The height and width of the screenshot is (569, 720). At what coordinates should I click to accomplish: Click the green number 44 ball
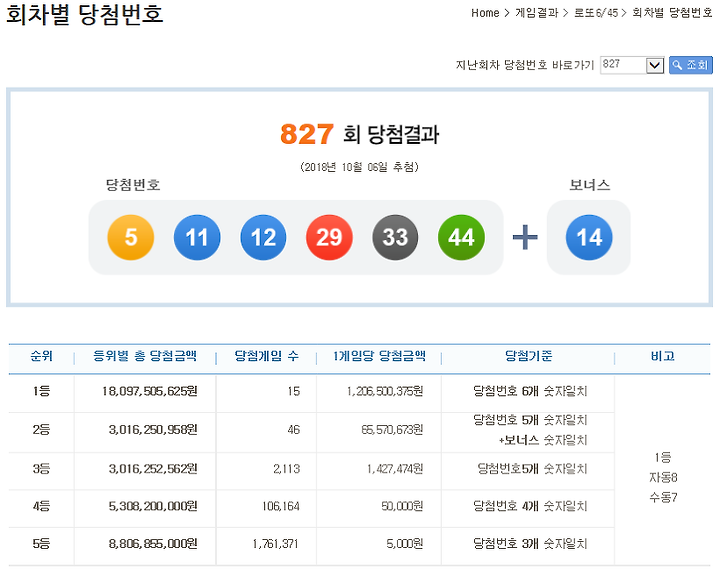[x=461, y=237]
